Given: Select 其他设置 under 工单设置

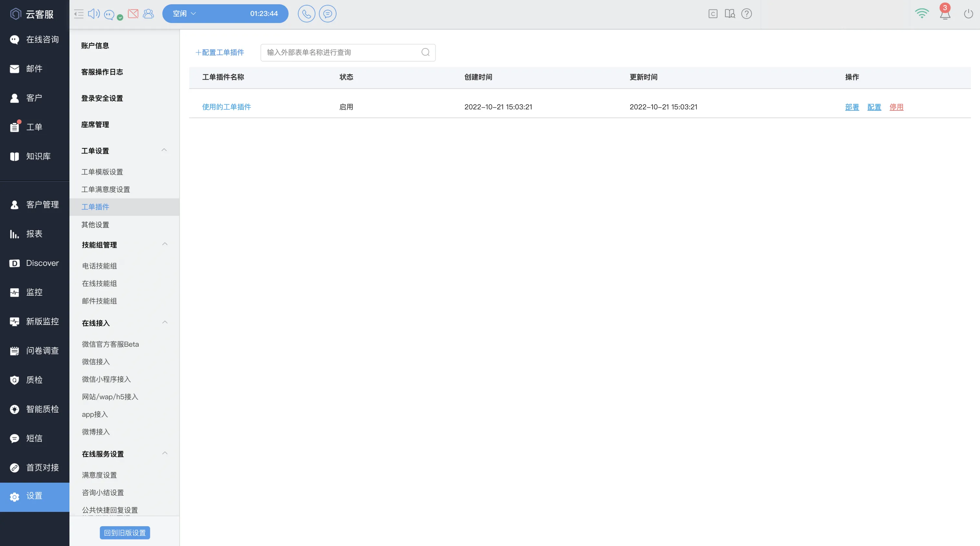Looking at the screenshot, I should click(x=95, y=225).
